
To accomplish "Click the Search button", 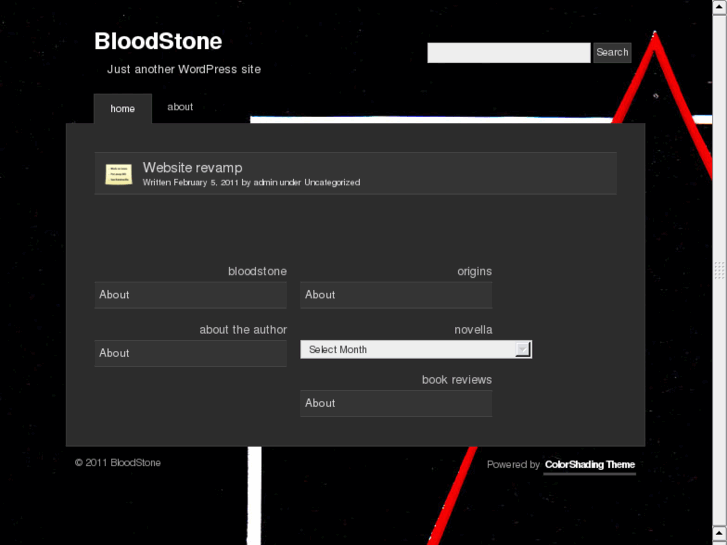I will point(612,52).
